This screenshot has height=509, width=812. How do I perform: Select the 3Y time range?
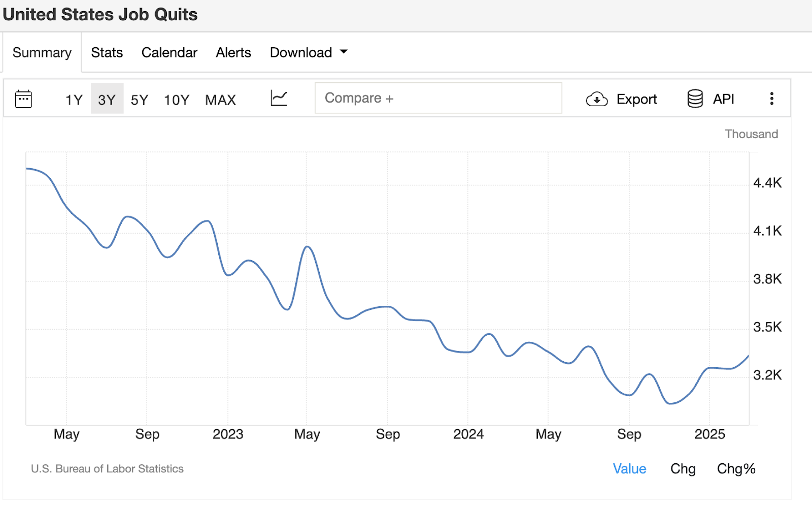click(107, 100)
